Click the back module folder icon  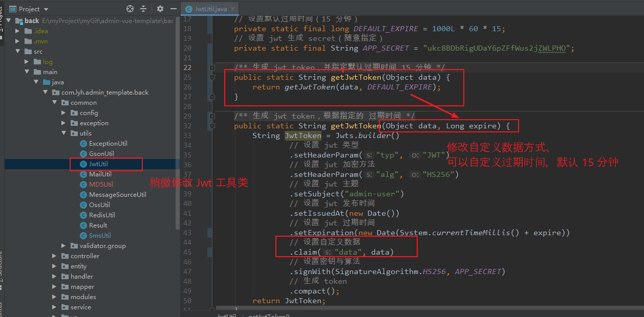19,21
